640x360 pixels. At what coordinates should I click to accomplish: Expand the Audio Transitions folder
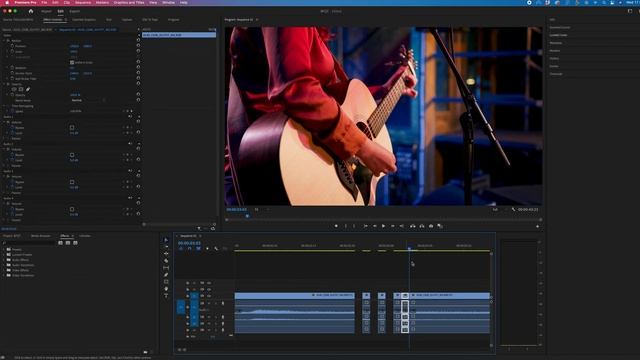click(4, 265)
